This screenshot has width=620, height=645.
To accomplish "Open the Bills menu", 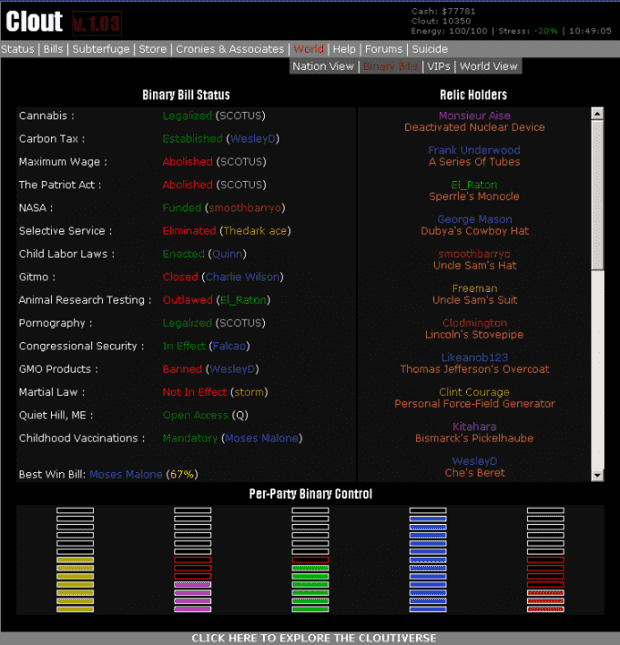I will (x=54, y=49).
